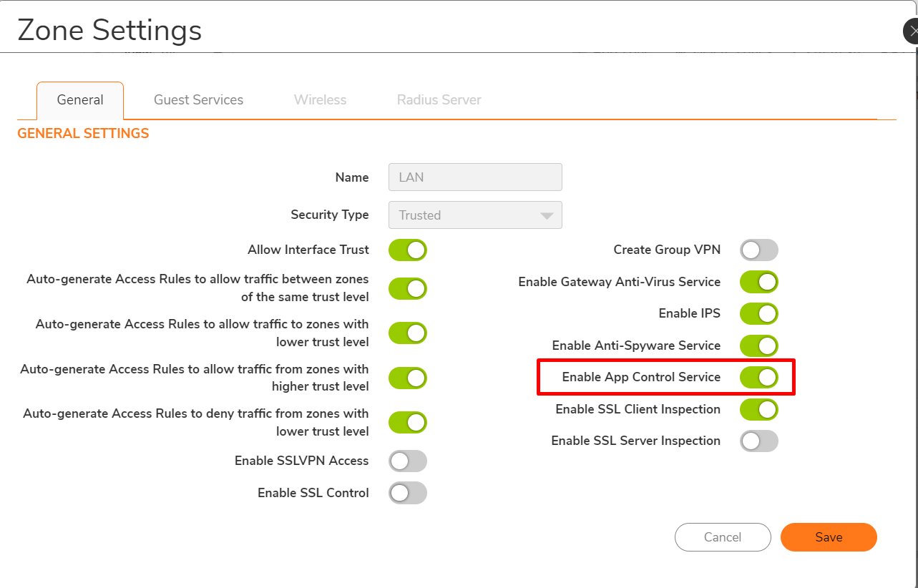918x588 pixels.
Task: Toggle Enable App Control Service switch
Action: [759, 377]
